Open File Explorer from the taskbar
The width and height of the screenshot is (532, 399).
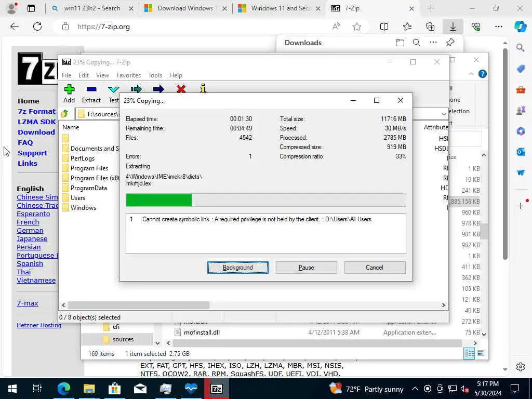(x=89, y=389)
